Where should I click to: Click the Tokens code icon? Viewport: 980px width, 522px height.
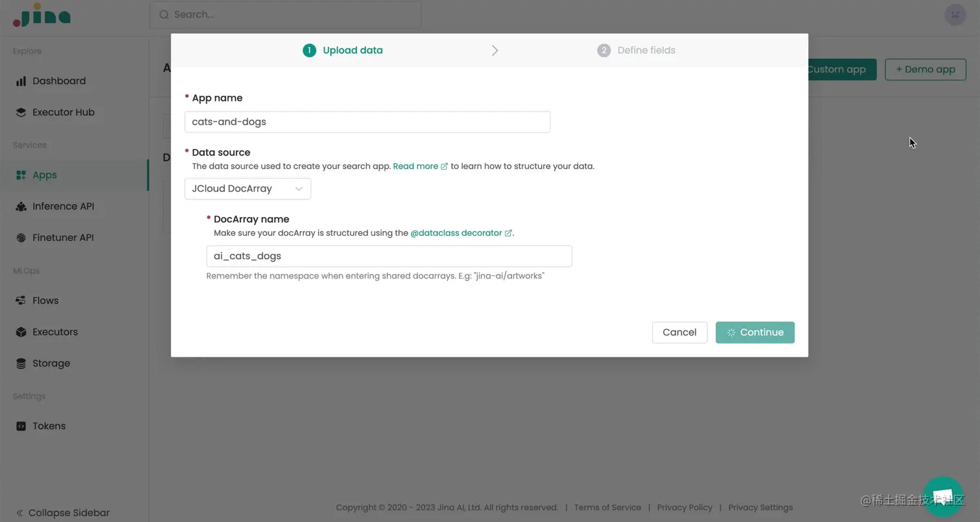(x=21, y=426)
